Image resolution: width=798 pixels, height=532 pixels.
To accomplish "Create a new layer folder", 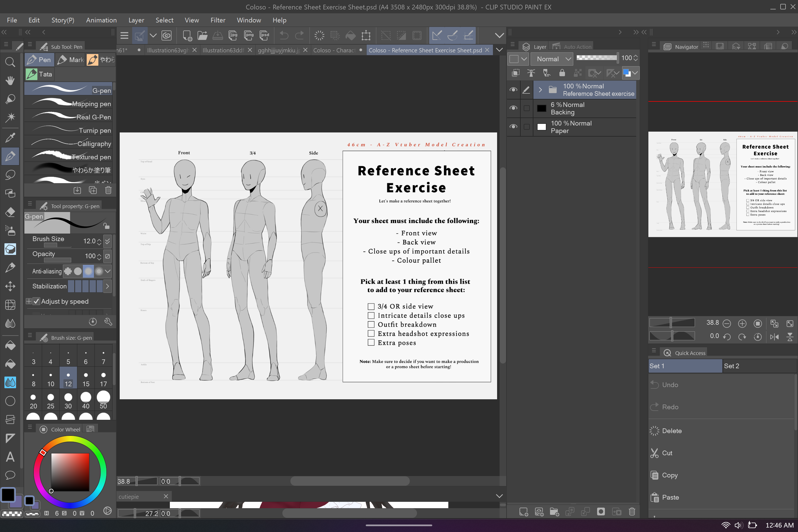I will click(x=554, y=511).
